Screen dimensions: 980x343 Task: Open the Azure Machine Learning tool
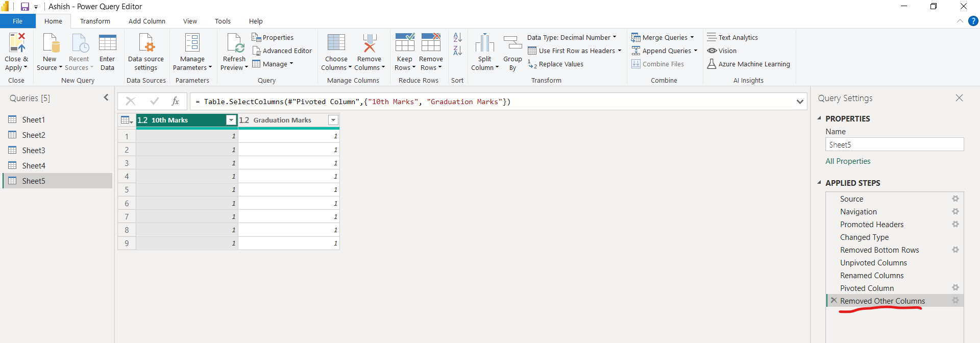pos(748,64)
